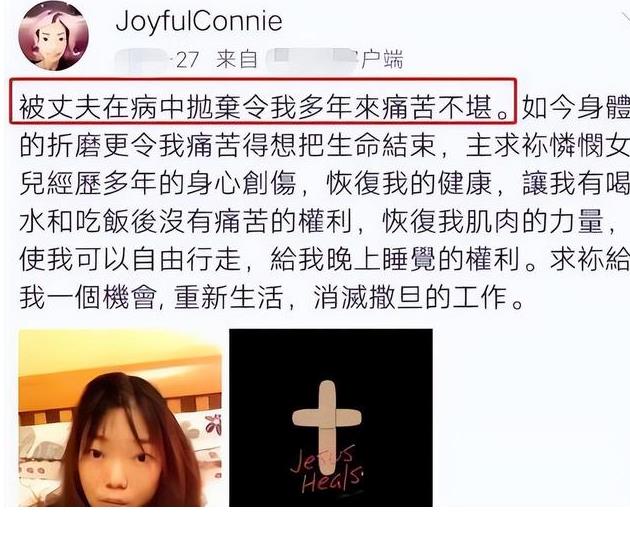Click the line starting 的折磨更令我痛苦

[324, 145]
